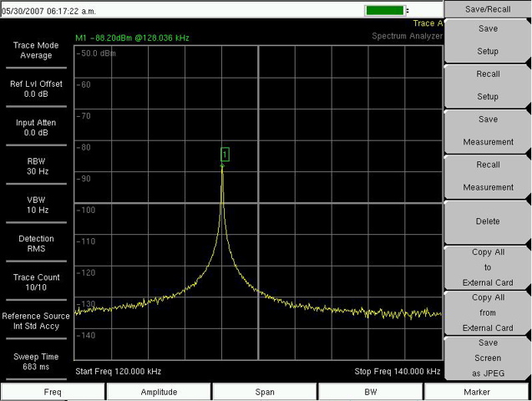Copy All from External Card
This screenshot has width=532, height=401.
488,312
